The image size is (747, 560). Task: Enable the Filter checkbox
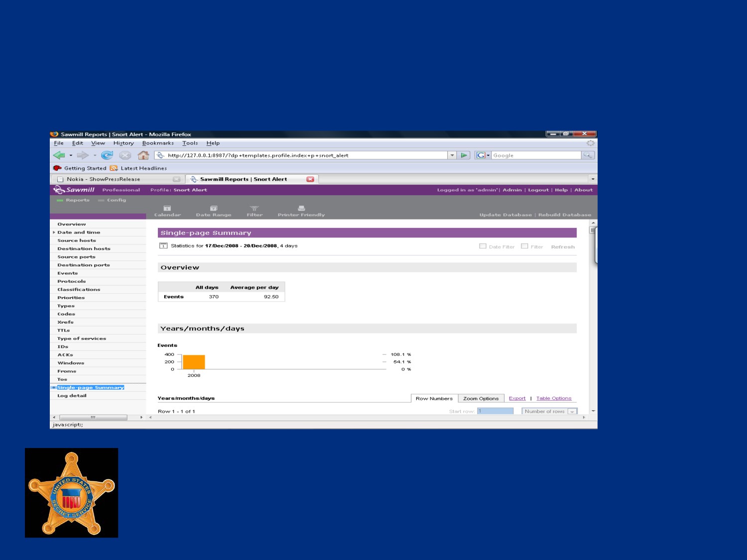point(524,246)
